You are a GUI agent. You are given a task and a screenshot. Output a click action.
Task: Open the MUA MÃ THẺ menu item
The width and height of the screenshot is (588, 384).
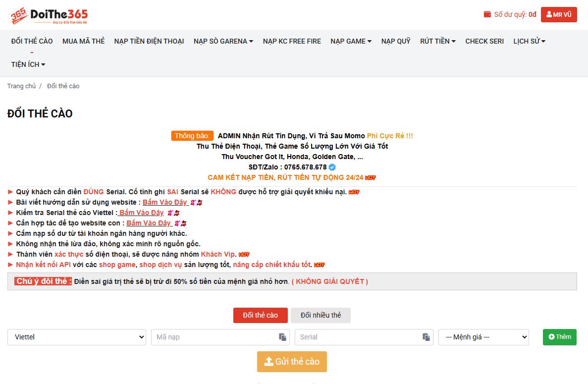click(x=83, y=41)
